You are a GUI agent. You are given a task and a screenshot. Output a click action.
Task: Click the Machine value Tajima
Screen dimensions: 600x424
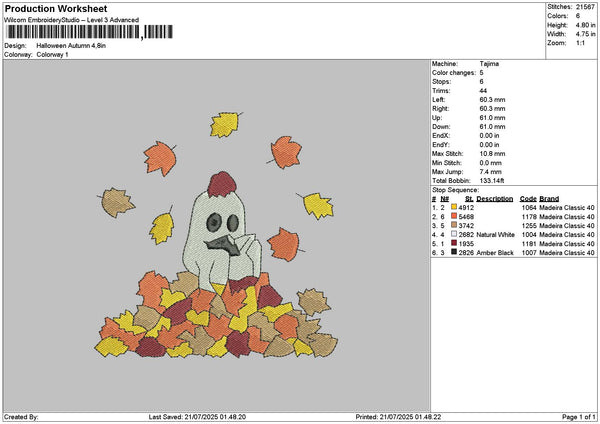pos(490,63)
